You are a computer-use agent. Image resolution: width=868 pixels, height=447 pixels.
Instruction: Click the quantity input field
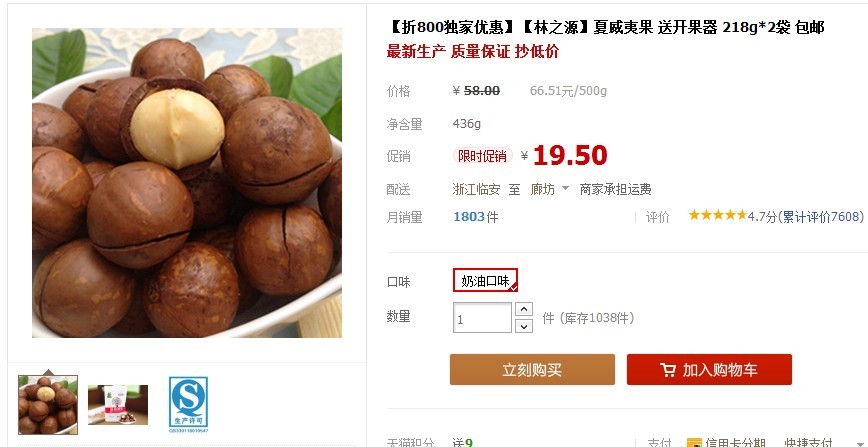(x=482, y=317)
